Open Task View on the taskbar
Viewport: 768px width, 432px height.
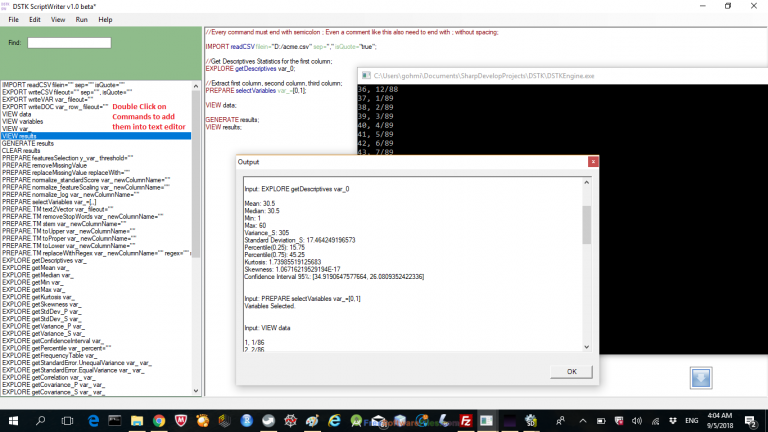point(66,420)
